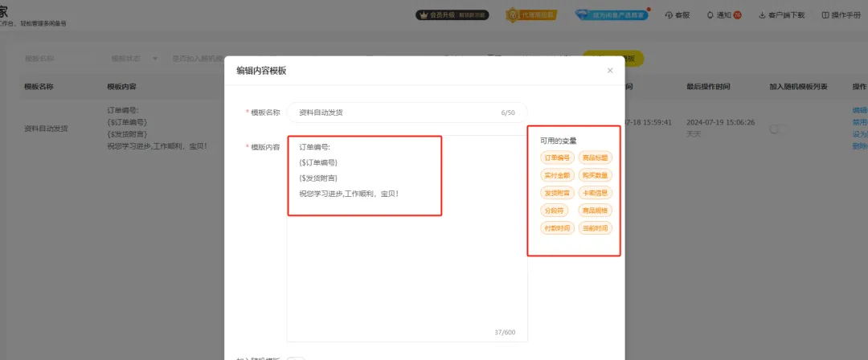Click 资料自动发货 in the table row

(x=46, y=129)
